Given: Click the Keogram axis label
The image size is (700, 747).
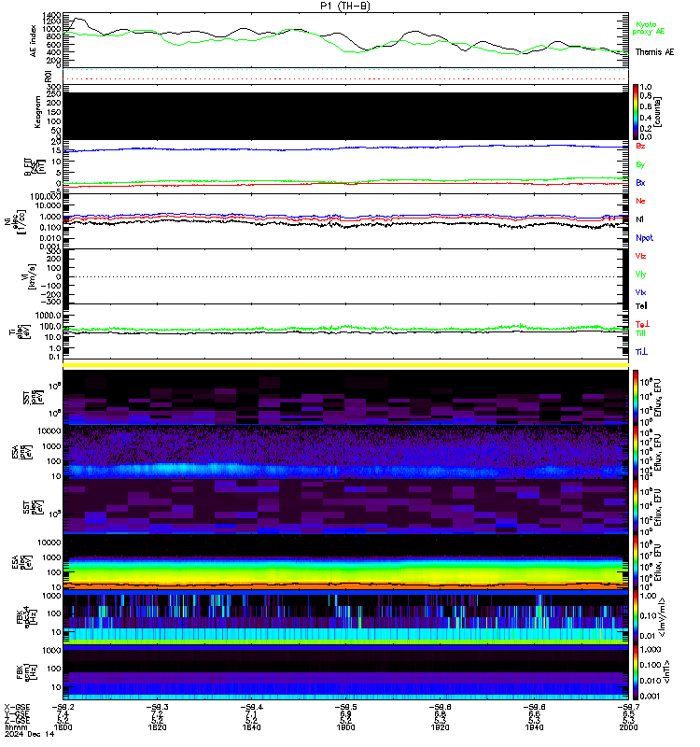Looking at the screenshot, I should [x=37, y=112].
